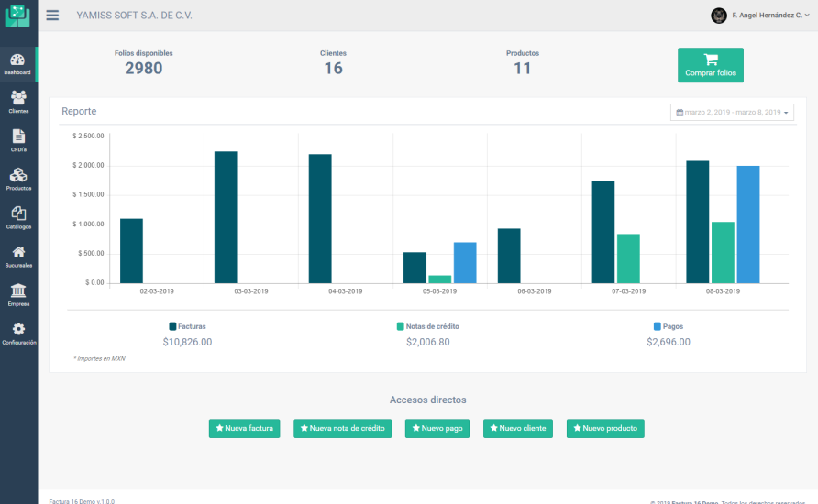Toggle the hamburger sidebar menu

[x=52, y=16]
